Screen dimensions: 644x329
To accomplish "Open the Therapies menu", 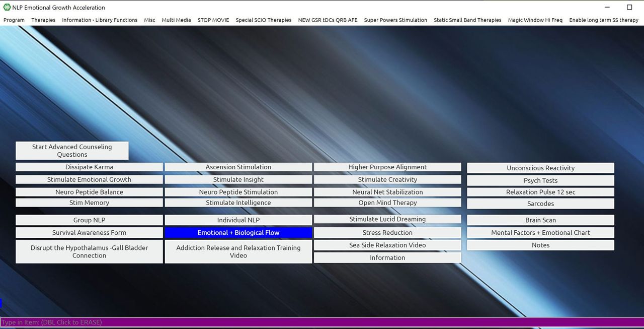I will pos(43,20).
